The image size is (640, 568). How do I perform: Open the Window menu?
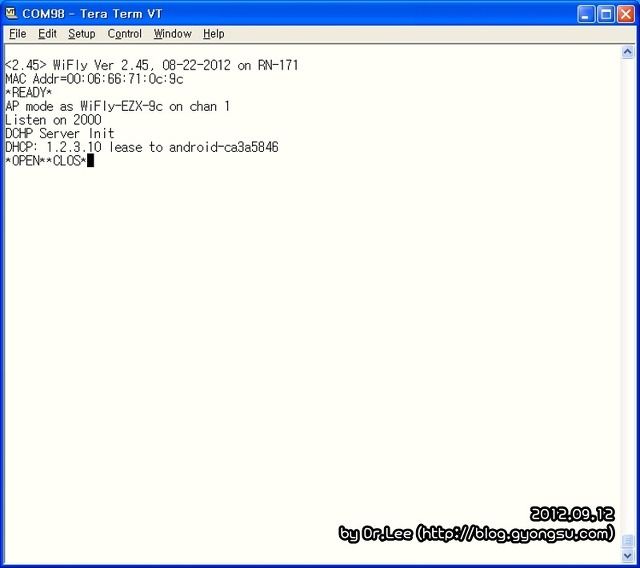pos(173,34)
